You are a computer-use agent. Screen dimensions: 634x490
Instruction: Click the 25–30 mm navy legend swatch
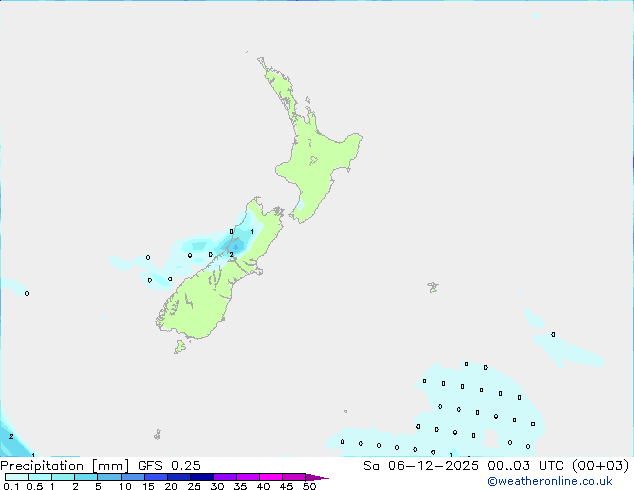(202, 477)
